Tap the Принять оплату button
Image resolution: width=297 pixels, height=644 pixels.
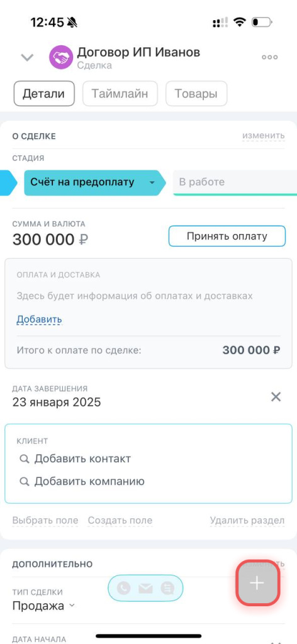227,236
